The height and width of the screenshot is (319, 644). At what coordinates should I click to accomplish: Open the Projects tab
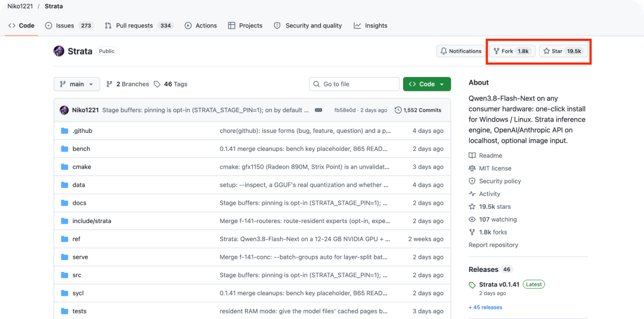245,26
